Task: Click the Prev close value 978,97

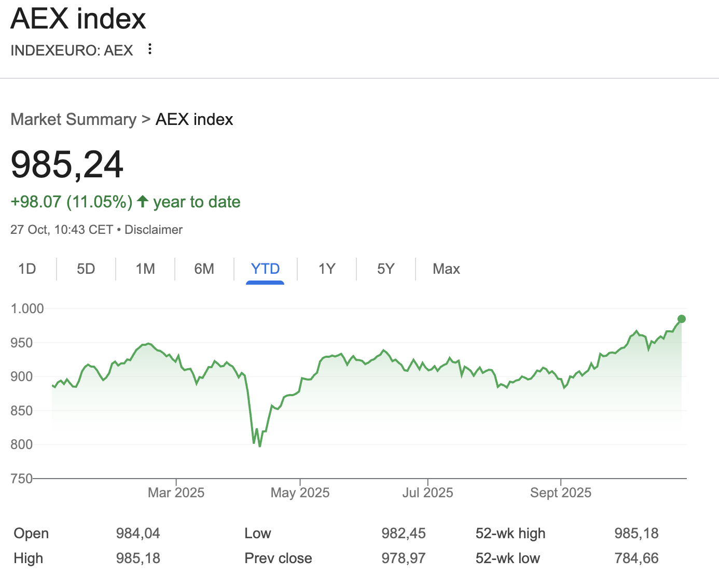Action: click(x=403, y=558)
